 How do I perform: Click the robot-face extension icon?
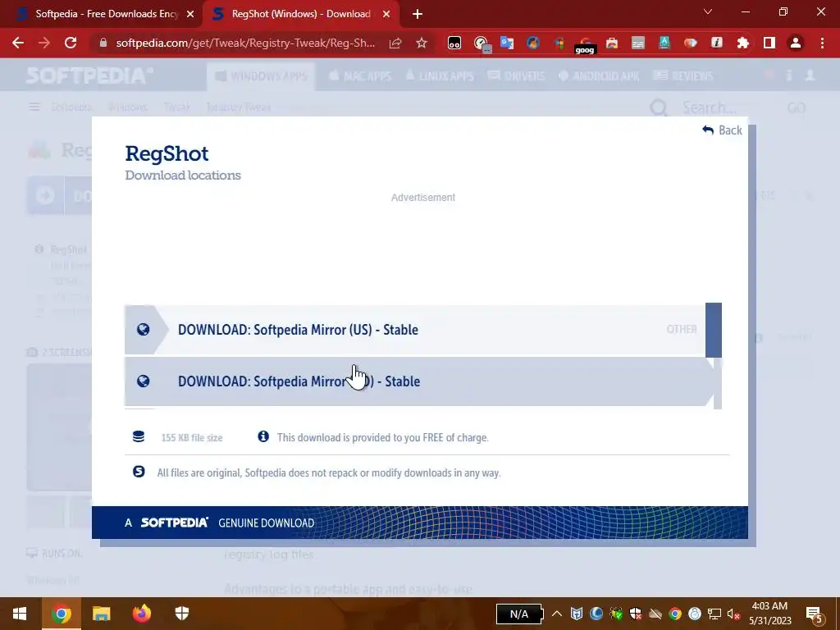[x=454, y=43]
